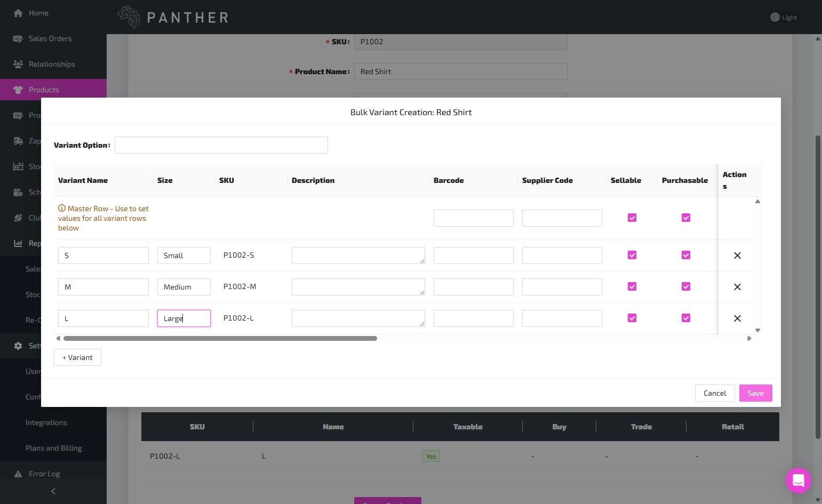Click the Size field with Small

[184, 255]
